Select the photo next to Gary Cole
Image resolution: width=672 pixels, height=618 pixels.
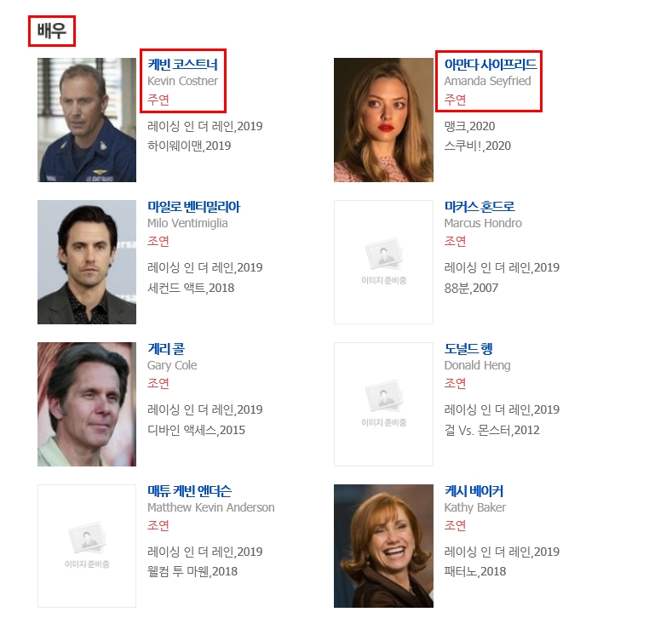(86, 403)
